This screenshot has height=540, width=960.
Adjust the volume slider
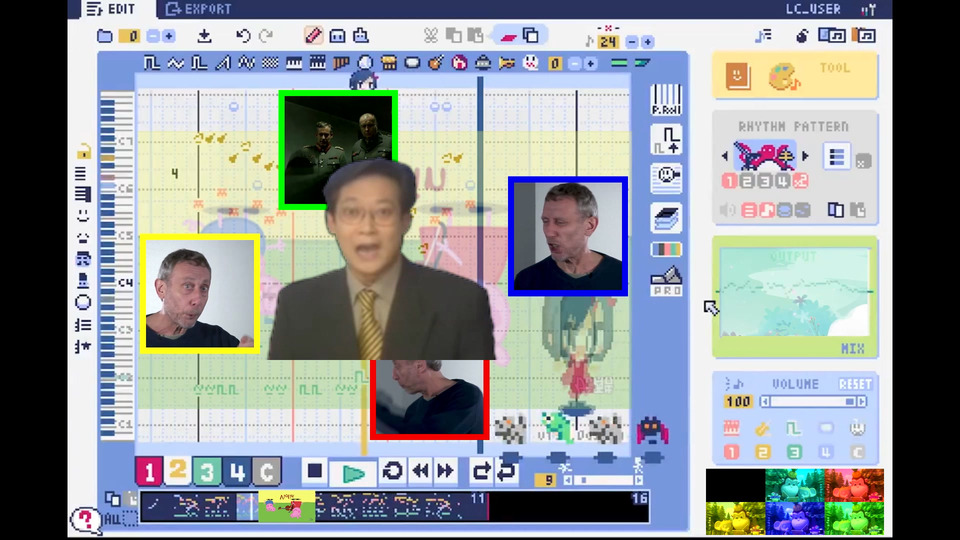[x=813, y=402]
